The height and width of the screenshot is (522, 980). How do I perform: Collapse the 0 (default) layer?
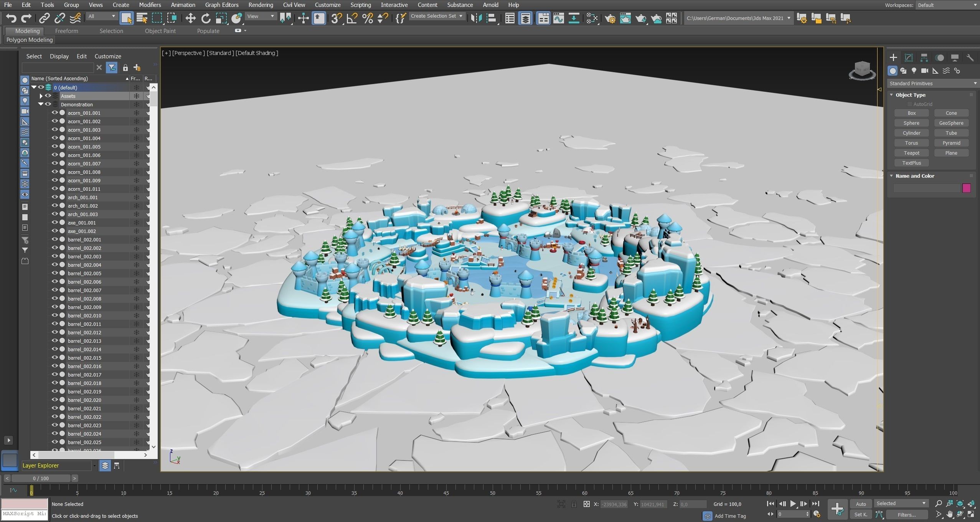(34, 88)
